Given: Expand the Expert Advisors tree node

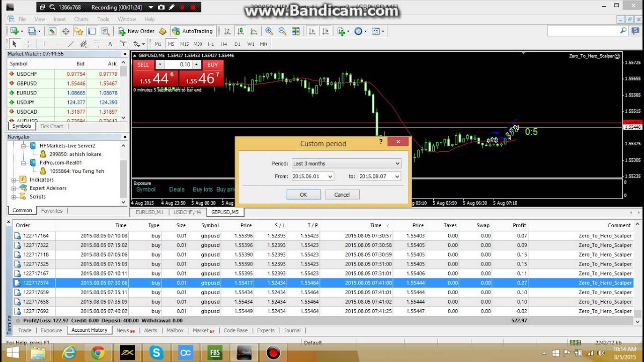Looking at the screenshot, I should (14, 188).
